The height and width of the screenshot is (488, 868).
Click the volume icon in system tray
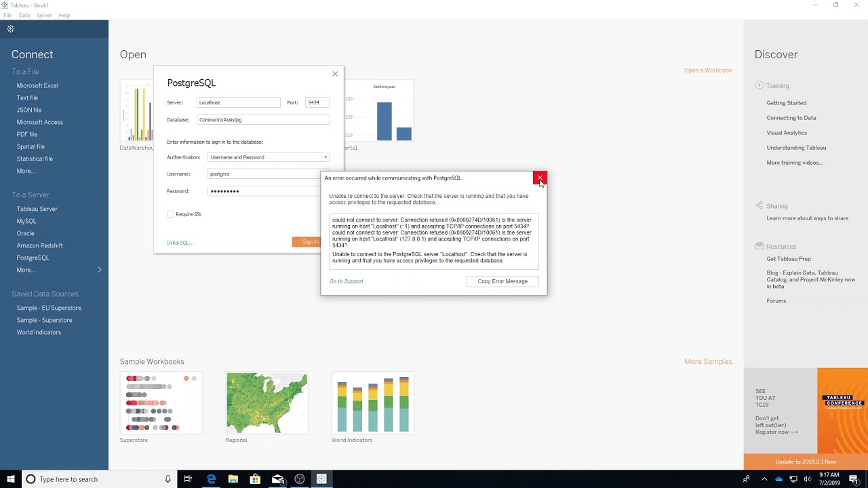coord(807,479)
